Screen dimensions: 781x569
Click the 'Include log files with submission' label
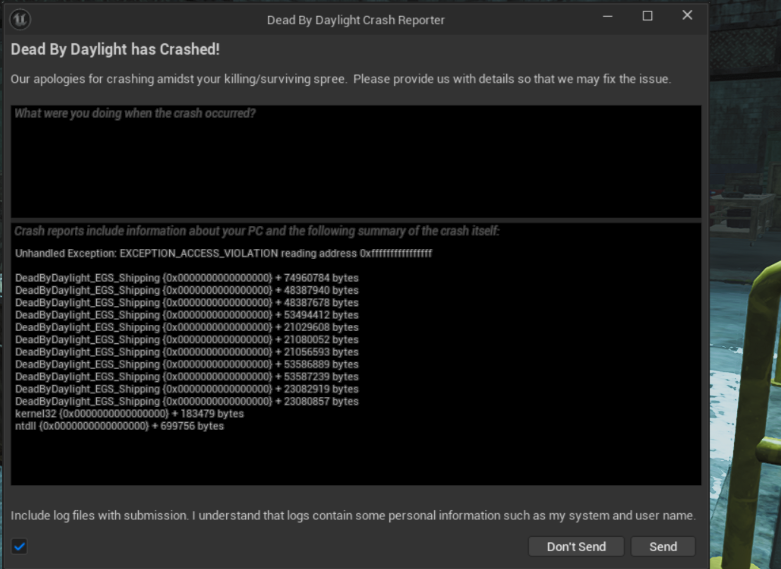coord(353,515)
